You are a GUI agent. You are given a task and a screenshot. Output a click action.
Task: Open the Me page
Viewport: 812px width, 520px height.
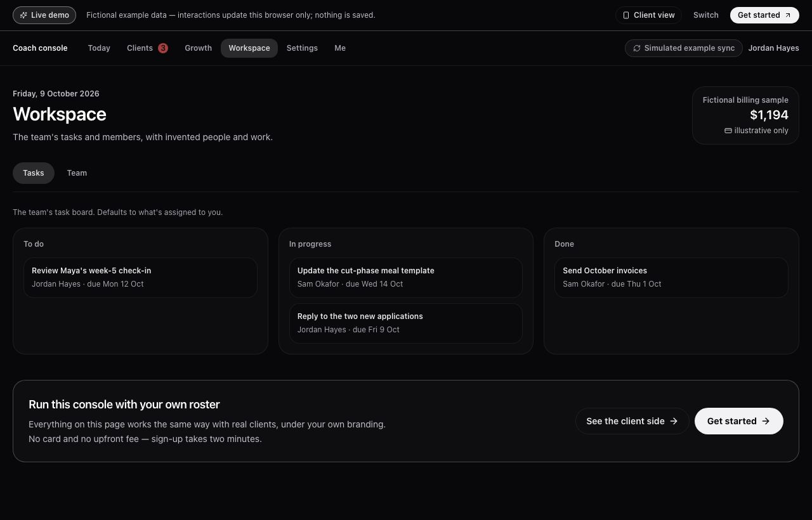pos(340,48)
